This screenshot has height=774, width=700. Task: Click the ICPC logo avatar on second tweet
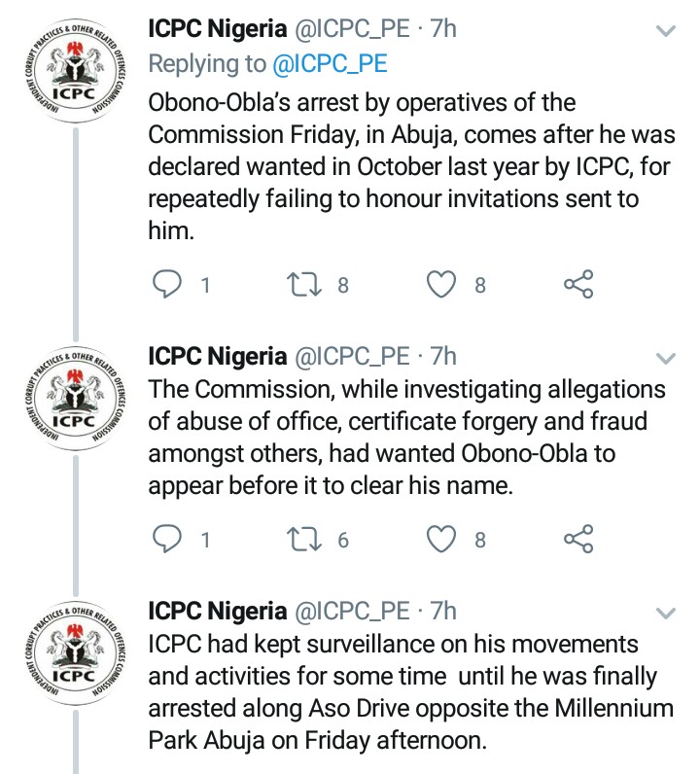(x=75, y=403)
